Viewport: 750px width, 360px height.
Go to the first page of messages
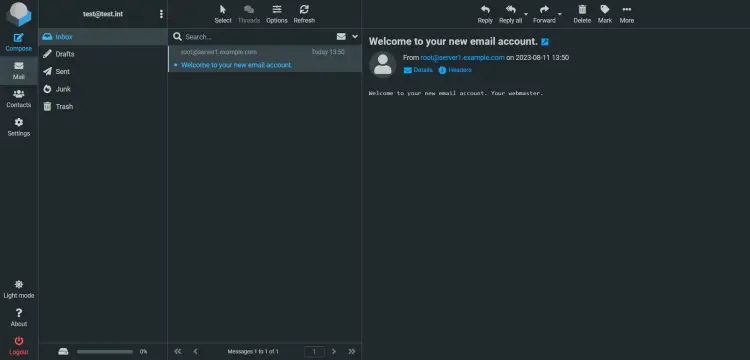[x=178, y=351]
